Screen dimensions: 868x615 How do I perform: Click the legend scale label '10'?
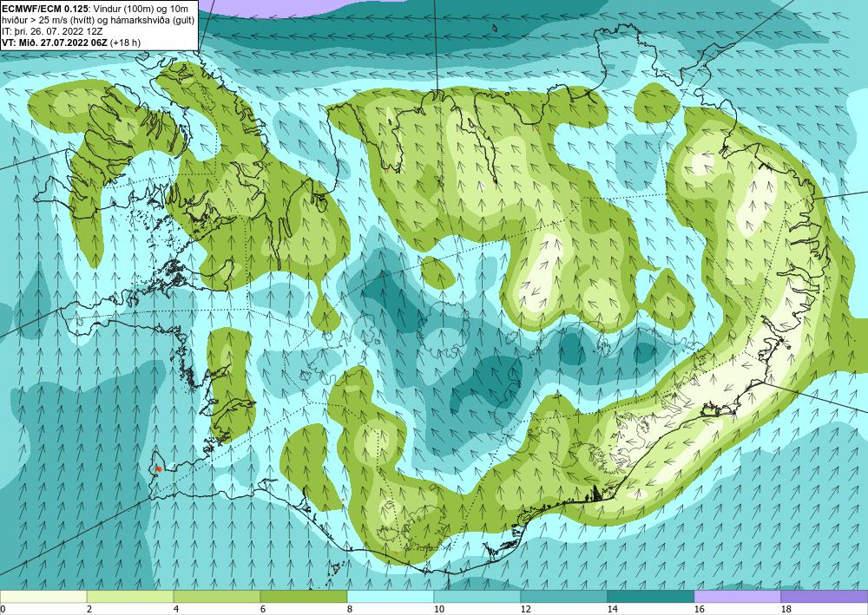click(438, 609)
